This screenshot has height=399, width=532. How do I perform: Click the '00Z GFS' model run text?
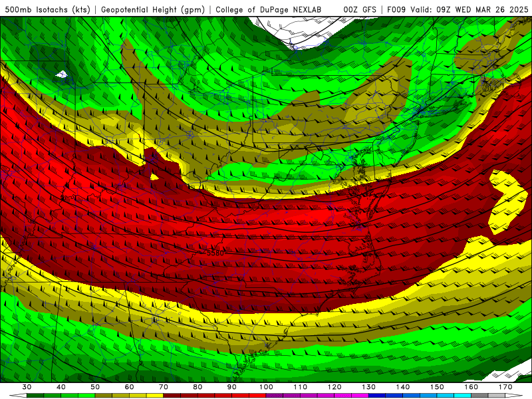(360, 10)
